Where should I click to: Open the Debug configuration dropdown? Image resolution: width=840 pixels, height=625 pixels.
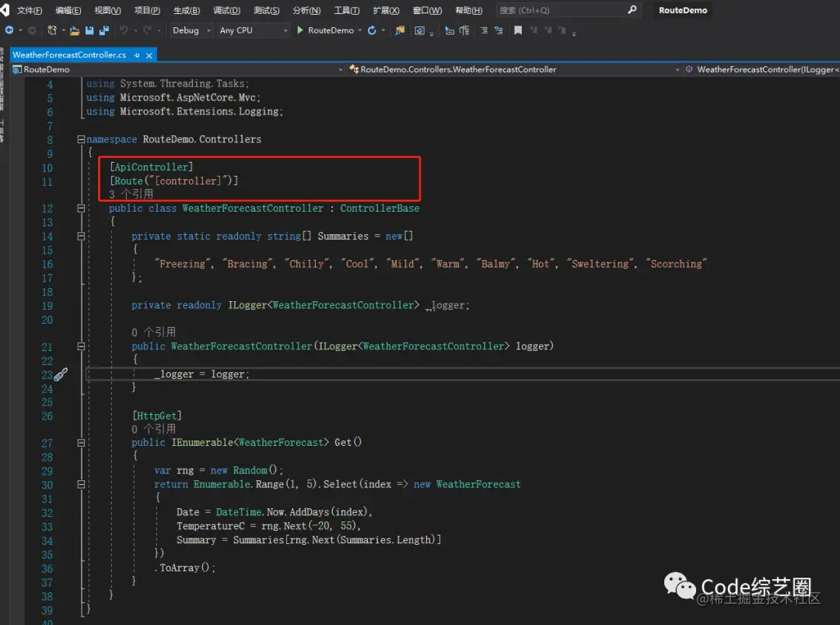191,30
